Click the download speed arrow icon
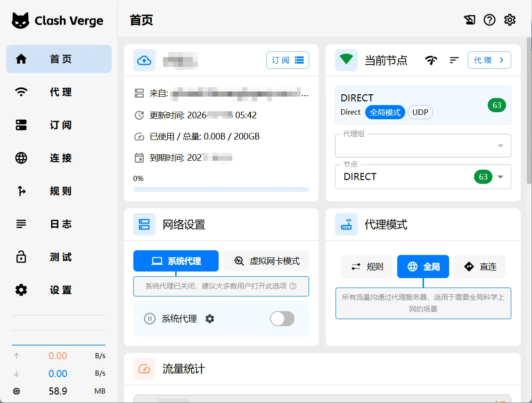 pyautogui.click(x=16, y=373)
